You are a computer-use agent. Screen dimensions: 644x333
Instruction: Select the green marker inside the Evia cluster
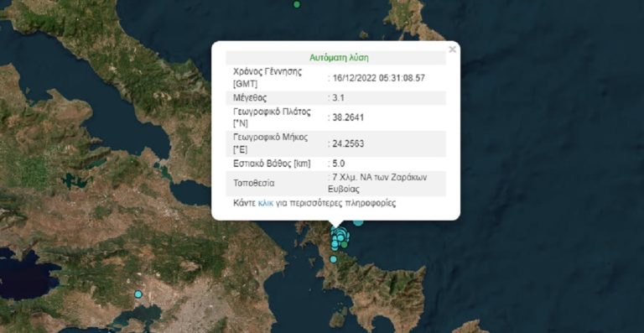[344, 244]
